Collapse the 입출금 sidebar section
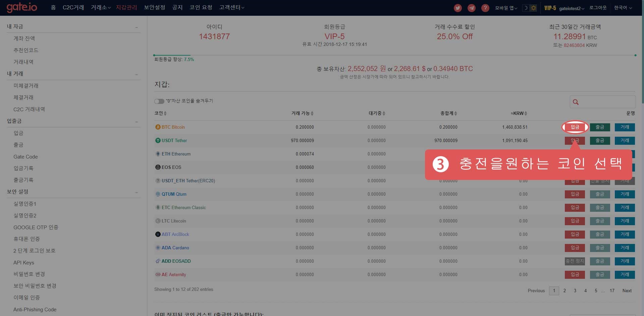644x316 pixels. click(x=137, y=122)
